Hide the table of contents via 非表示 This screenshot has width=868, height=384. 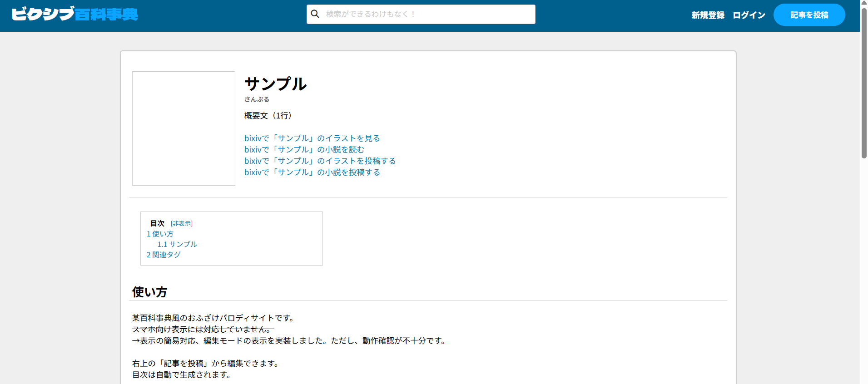[182, 223]
